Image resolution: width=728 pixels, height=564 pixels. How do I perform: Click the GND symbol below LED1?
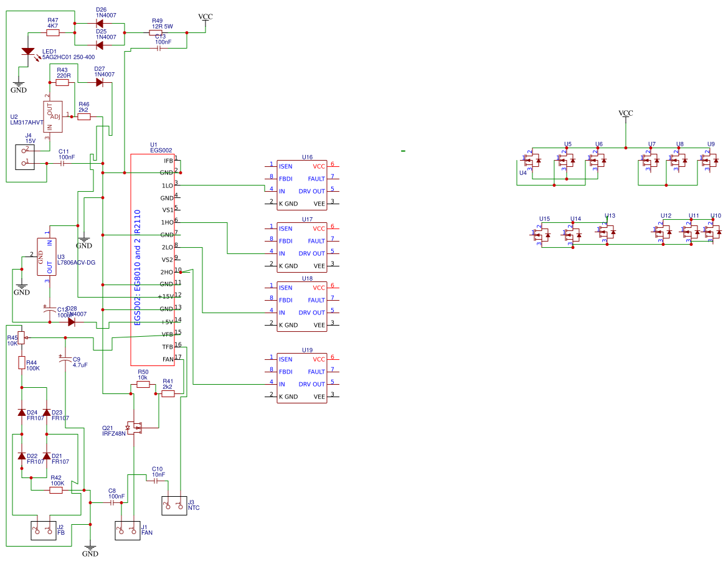(19, 86)
